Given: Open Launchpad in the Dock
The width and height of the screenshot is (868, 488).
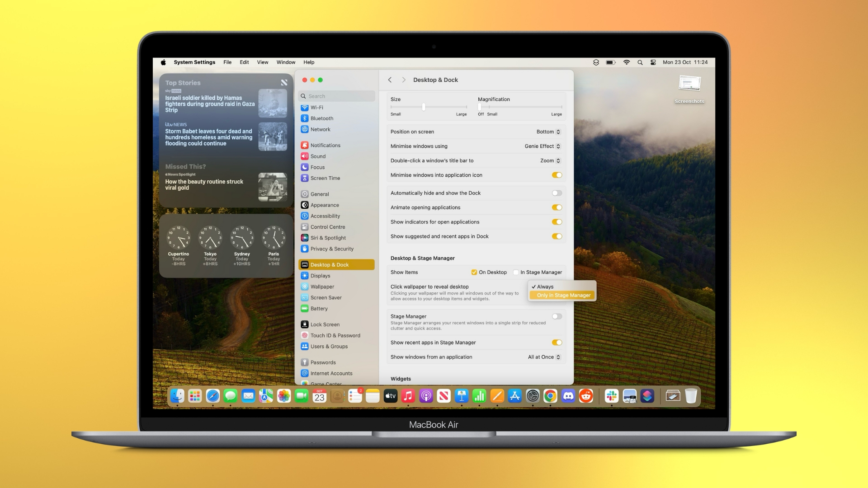Looking at the screenshot, I should pyautogui.click(x=195, y=396).
